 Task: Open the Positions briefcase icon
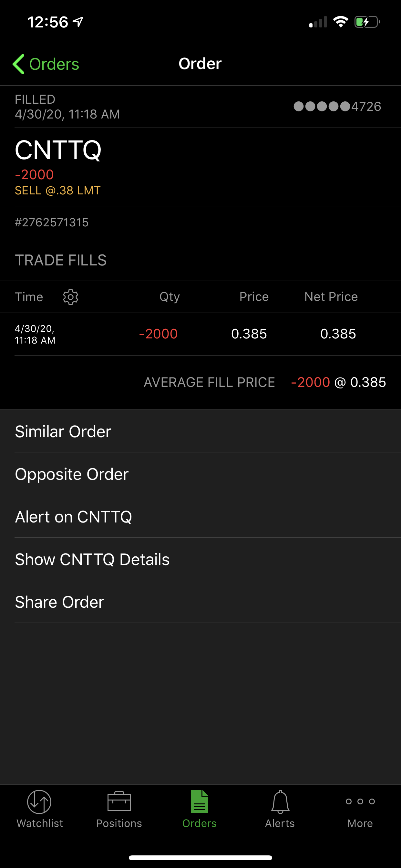(119, 801)
